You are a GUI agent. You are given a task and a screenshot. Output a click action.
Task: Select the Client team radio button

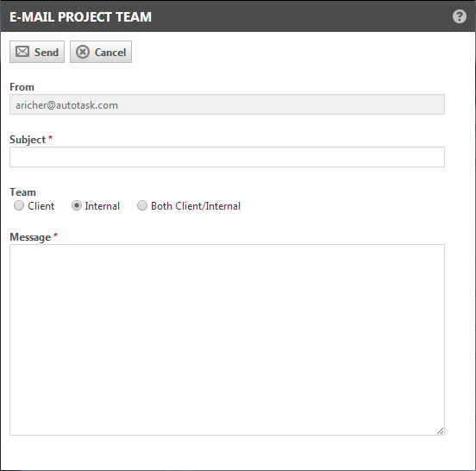pos(19,205)
